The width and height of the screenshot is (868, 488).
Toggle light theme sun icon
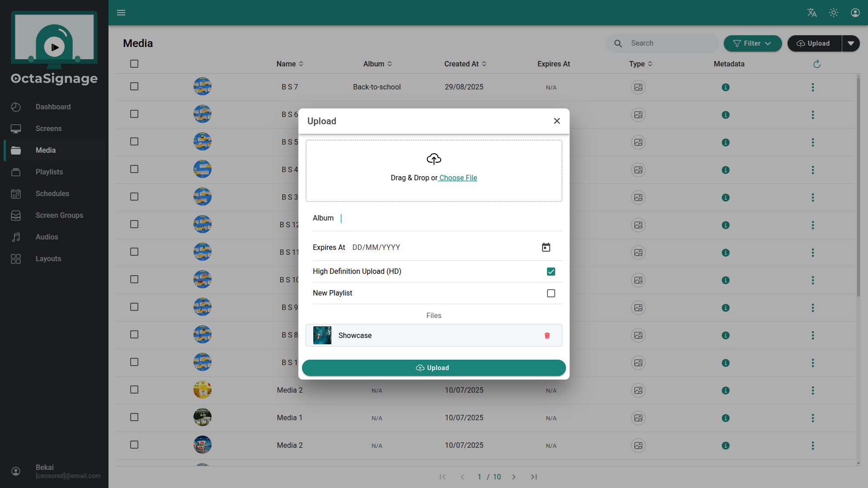click(834, 13)
